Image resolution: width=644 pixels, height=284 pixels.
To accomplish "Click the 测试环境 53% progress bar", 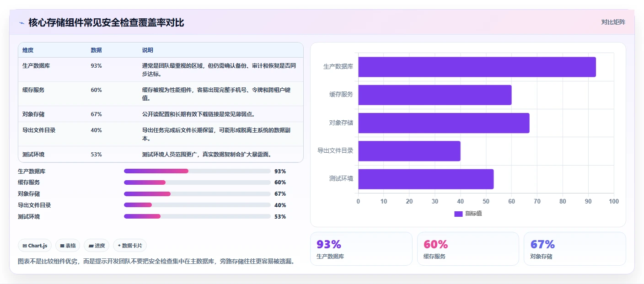I will tap(197, 216).
